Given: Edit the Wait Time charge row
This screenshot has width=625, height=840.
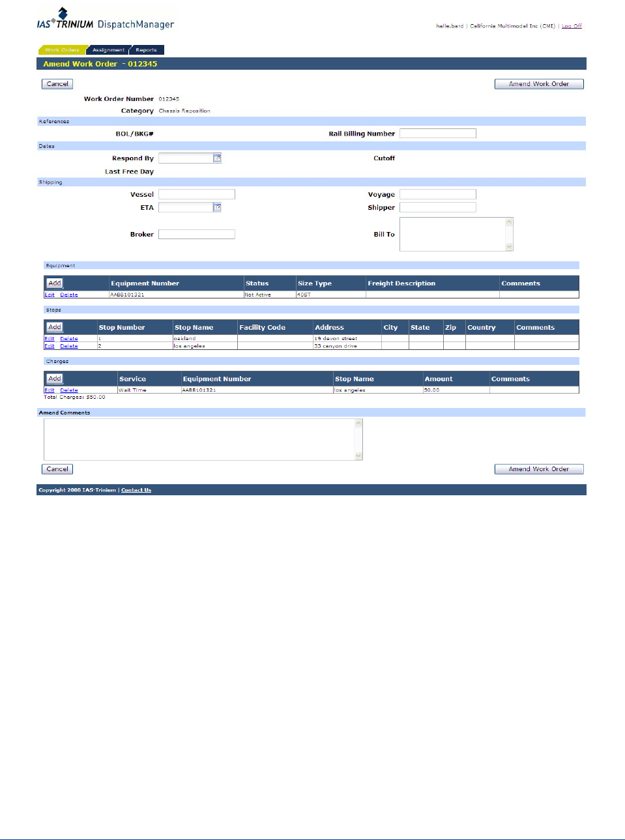Looking at the screenshot, I should (50, 390).
